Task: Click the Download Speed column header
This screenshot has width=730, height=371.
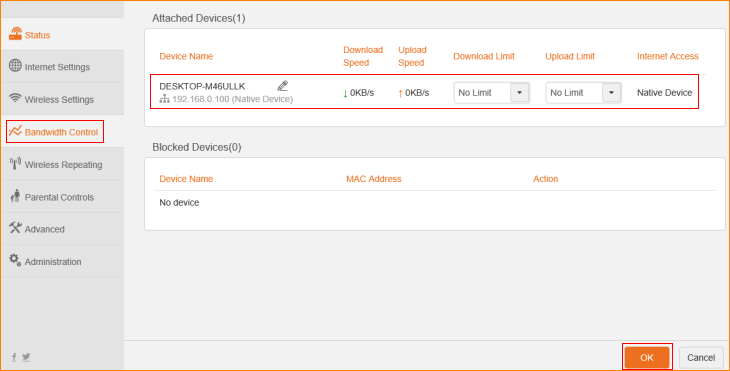Action: [363, 56]
